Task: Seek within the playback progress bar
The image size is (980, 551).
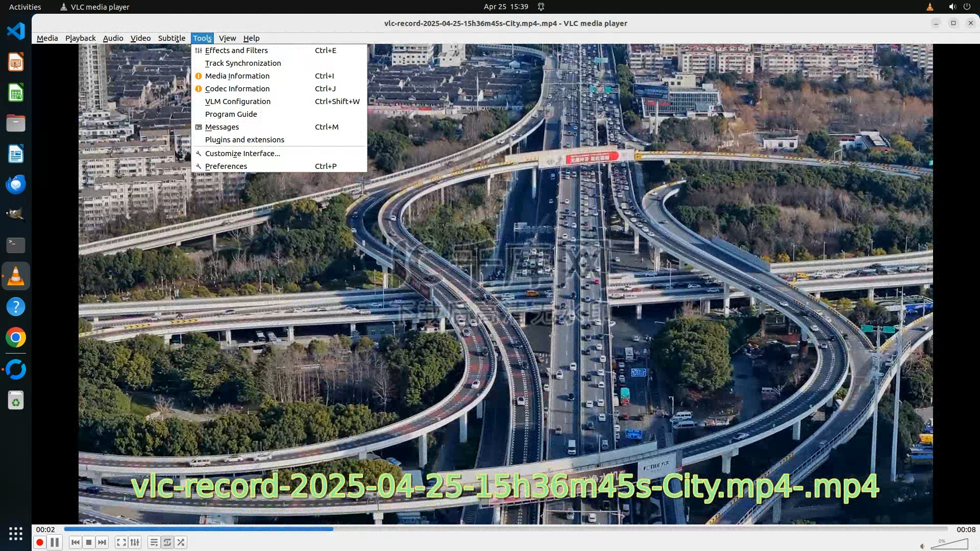Action: pyautogui.click(x=505, y=529)
